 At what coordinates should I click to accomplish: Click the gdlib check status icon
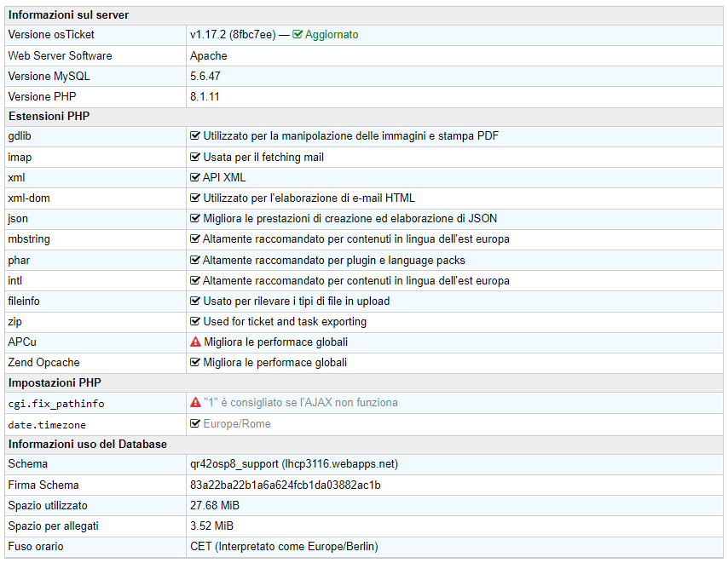pyautogui.click(x=195, y=136)
